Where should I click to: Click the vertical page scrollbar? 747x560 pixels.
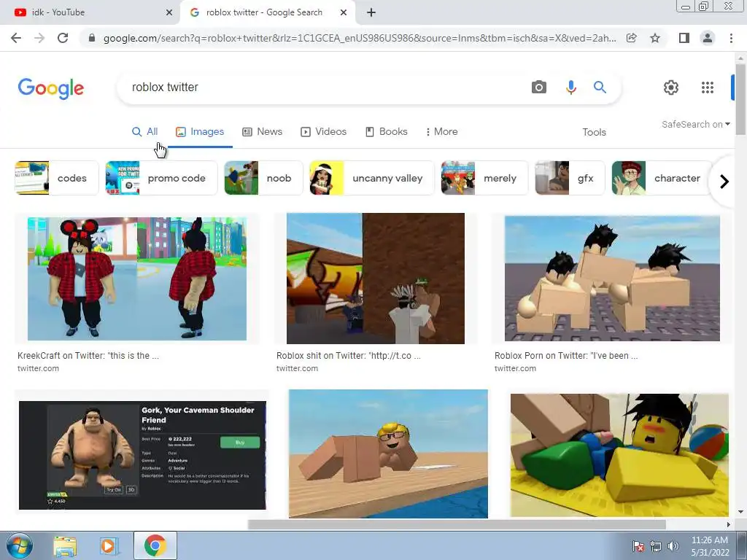pyautogui.click(x=740, y=99)
